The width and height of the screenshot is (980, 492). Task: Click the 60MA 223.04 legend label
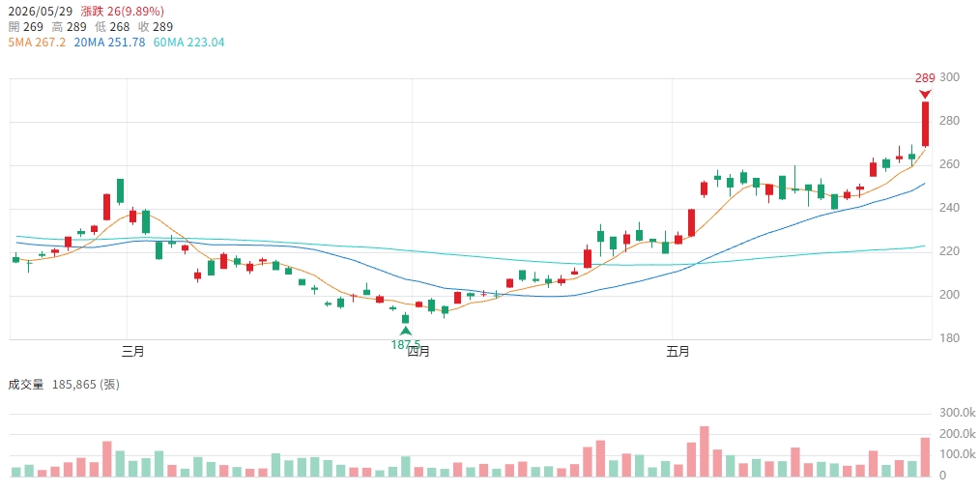coord(188,43)
